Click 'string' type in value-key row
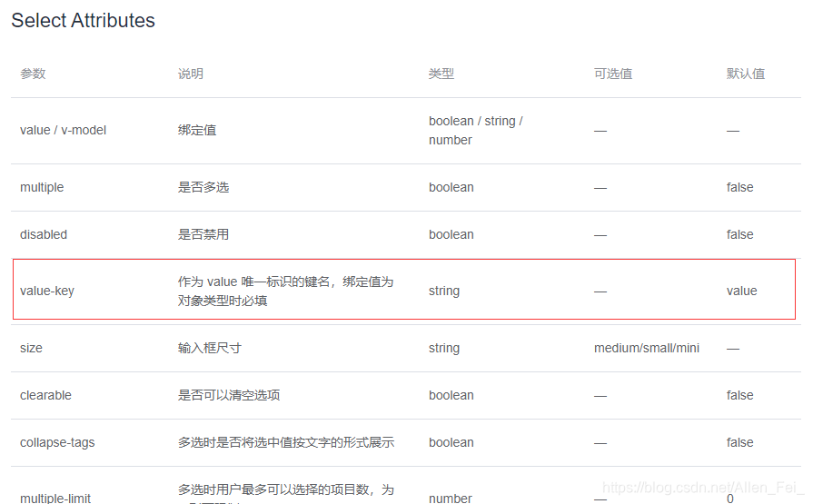 [x=444, y=291]
